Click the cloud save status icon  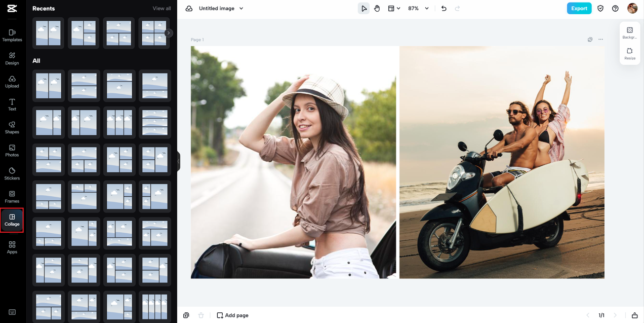pyautogui.click(x=189, y=9)
